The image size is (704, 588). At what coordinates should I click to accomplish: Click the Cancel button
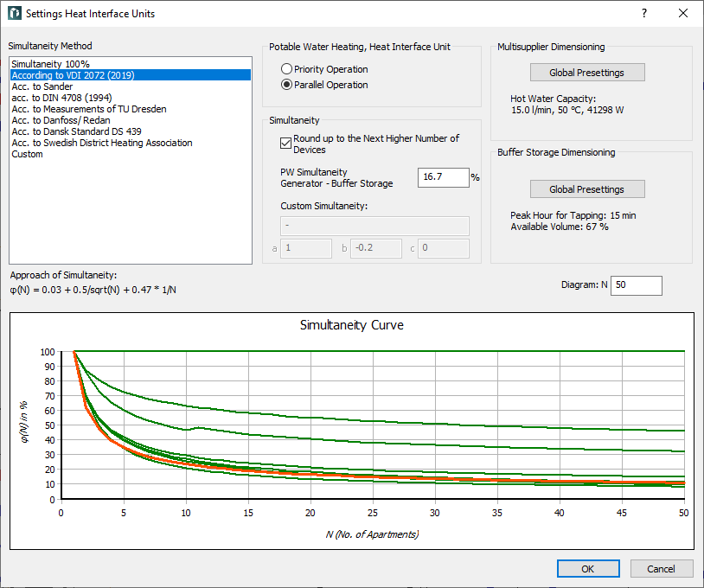[x=662, y=569]
